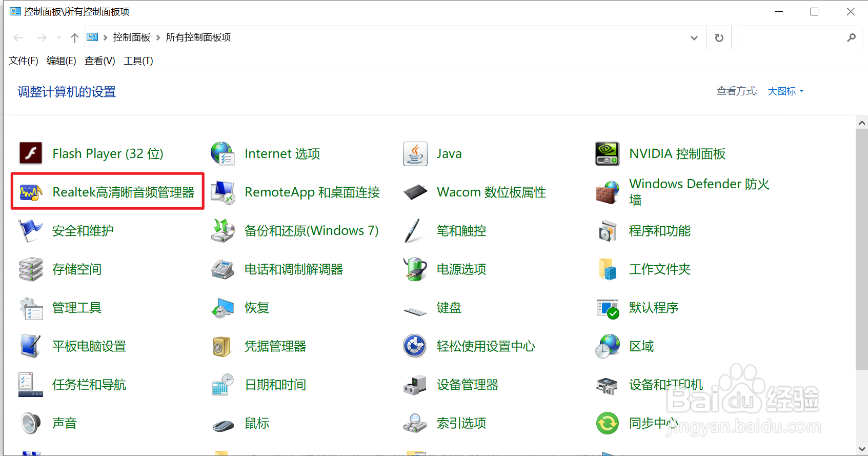Click the 所有控制面板项 breadcrumb segment

198,37
